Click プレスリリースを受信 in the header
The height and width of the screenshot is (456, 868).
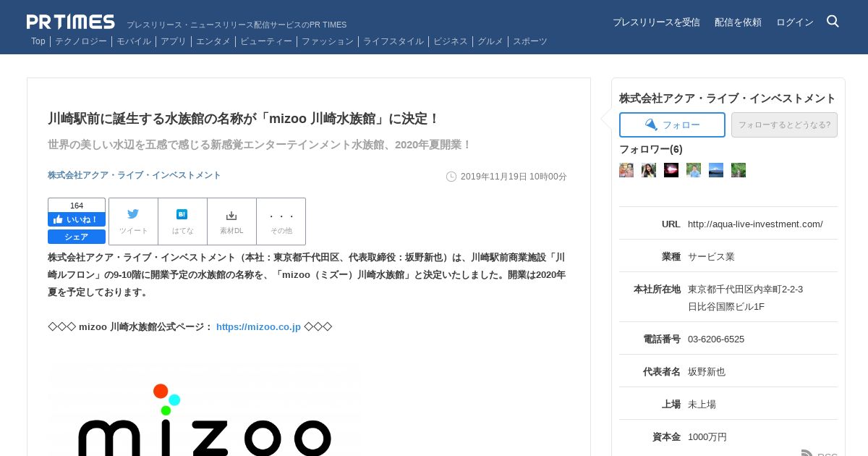[656, 22]
